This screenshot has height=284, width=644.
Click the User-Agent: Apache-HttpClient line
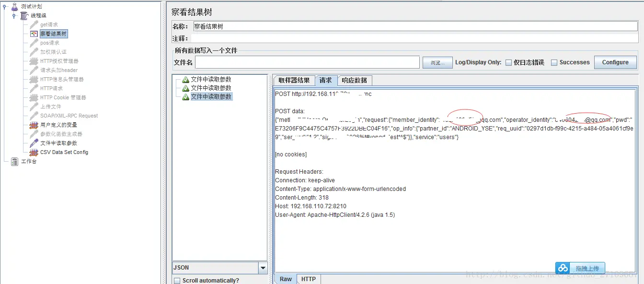(x=335, y=215)
